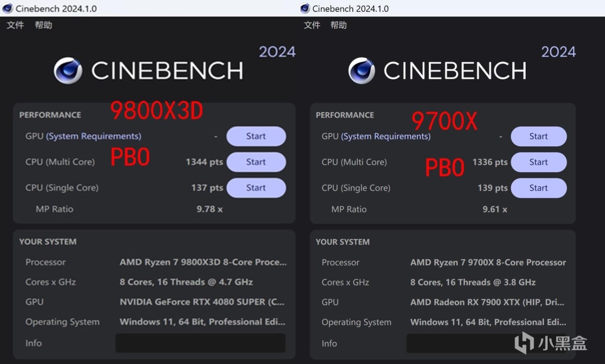Select the 1336 pts multi core score
605x364 pixels.
tap(490, 162)
